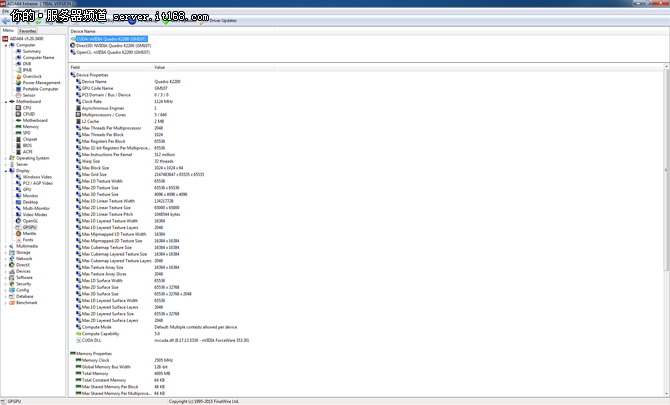This screenshot has width=670, height=405.
Task: Click the L2 Cache field row
Action: (171, 121)
